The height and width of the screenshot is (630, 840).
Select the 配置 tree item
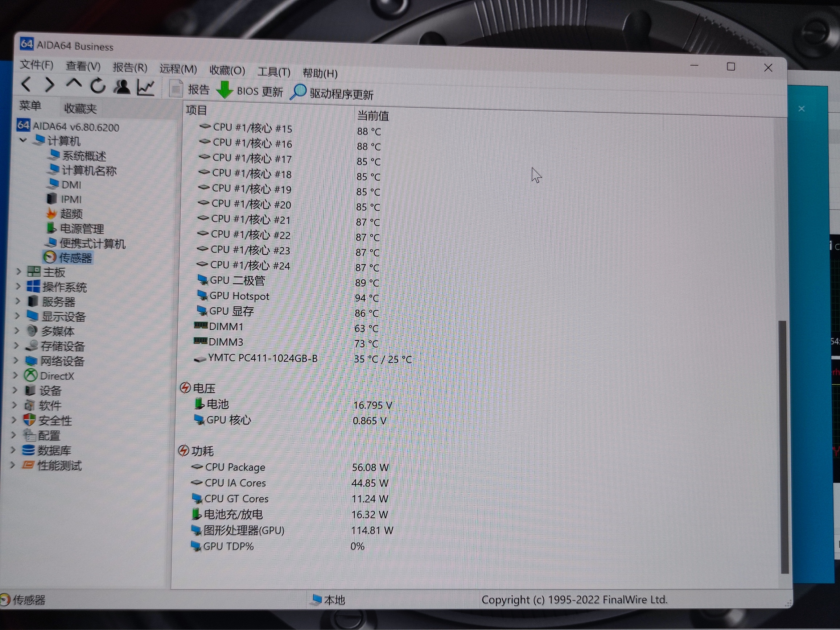tap(42, 435)
